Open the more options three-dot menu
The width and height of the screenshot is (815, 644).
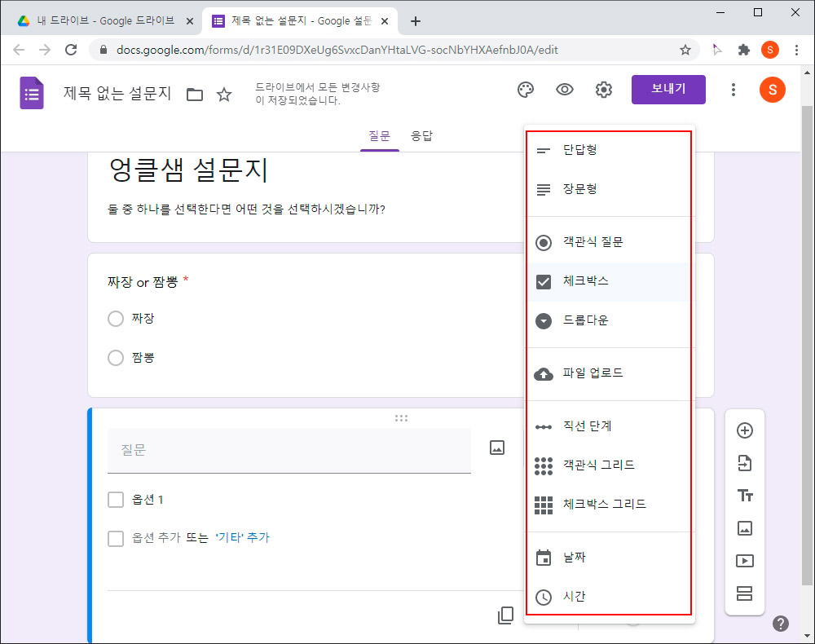(x=733, y=90)
